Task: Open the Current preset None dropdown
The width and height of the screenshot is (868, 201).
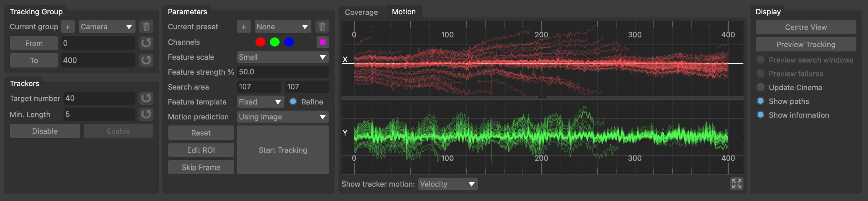Action: point(283,27)
